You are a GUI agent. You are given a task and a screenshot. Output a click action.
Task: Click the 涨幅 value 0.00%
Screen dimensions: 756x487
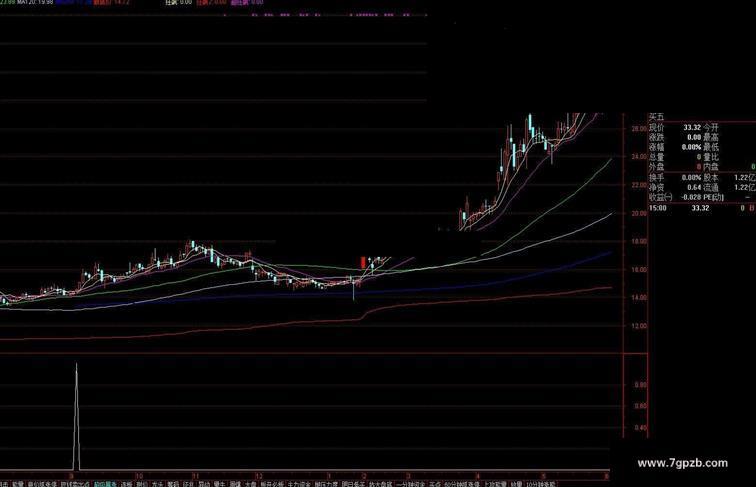click(691, 147)
